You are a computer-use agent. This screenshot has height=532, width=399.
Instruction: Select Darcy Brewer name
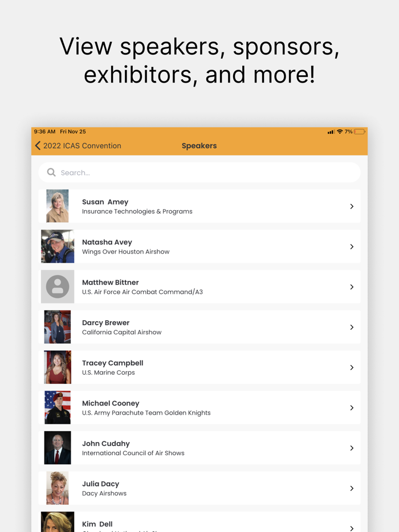105,322
